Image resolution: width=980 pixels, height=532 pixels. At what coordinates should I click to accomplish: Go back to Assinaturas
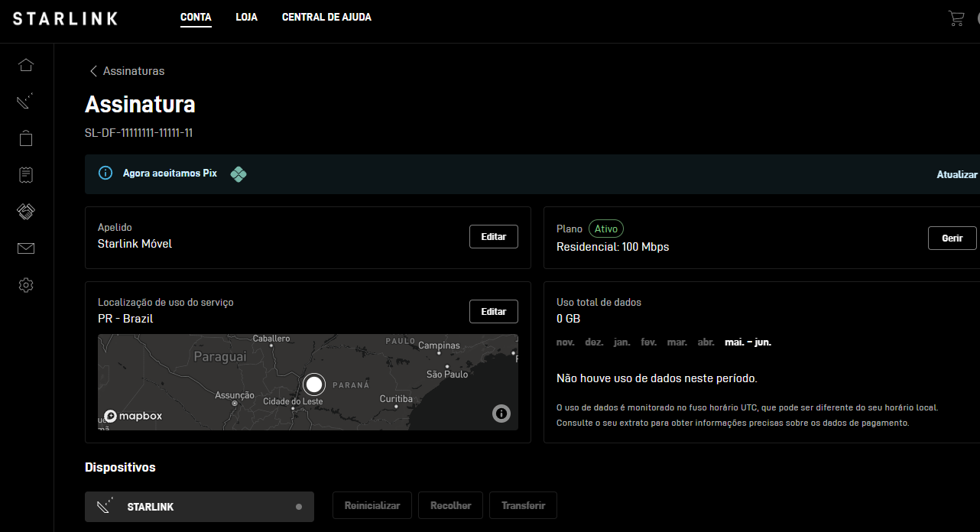click(134, 71)
